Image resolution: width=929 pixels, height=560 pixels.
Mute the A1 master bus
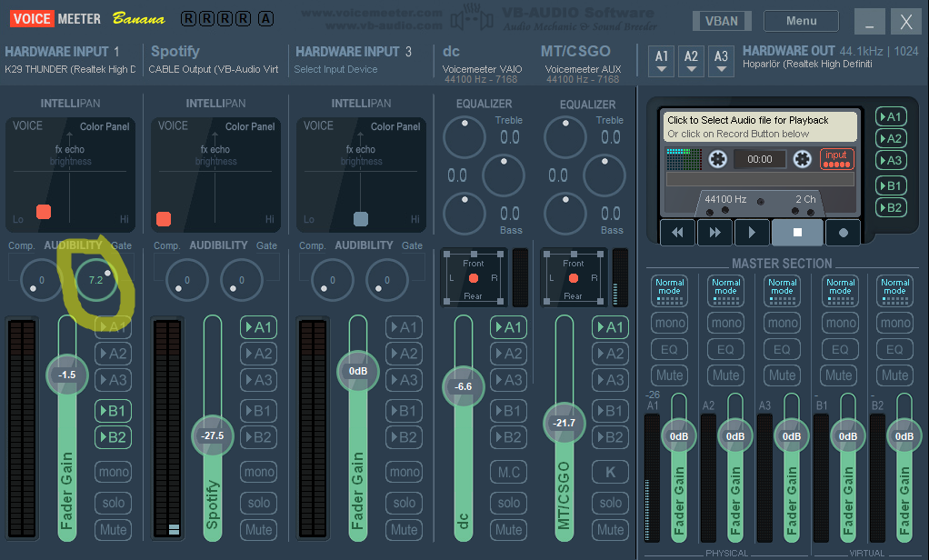tap(670, 375)
